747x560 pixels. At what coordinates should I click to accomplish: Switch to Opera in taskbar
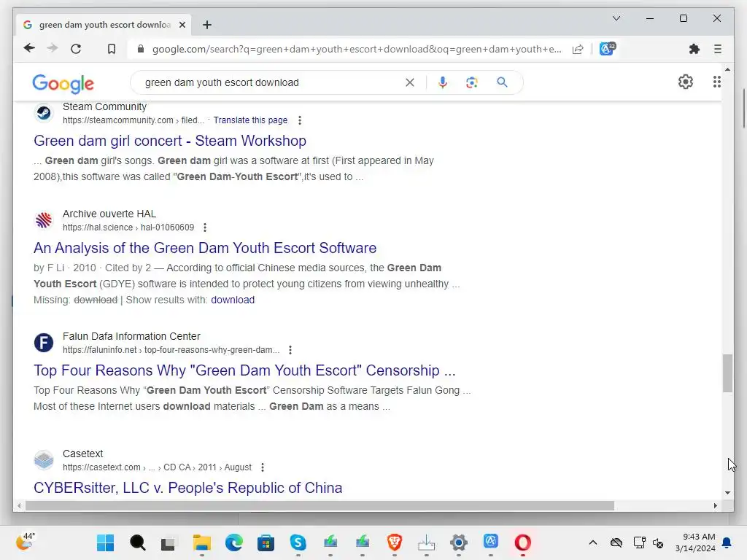pyautogui.click(x=522, y=542)
